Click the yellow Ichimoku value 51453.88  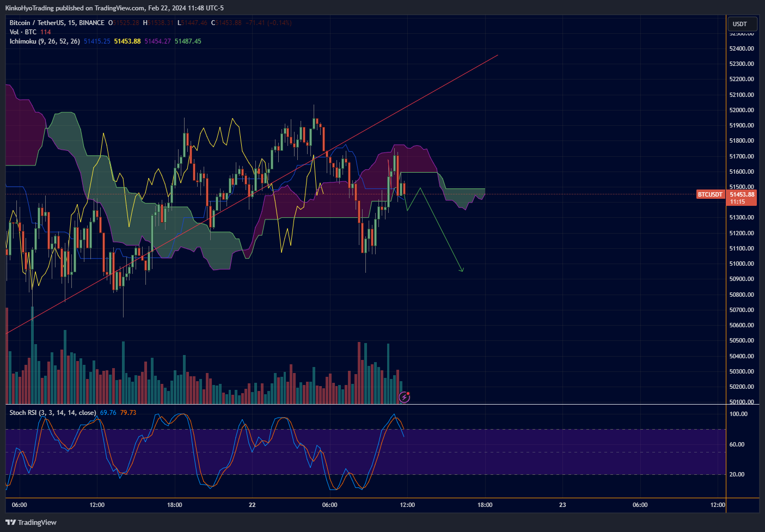point(127,41)
